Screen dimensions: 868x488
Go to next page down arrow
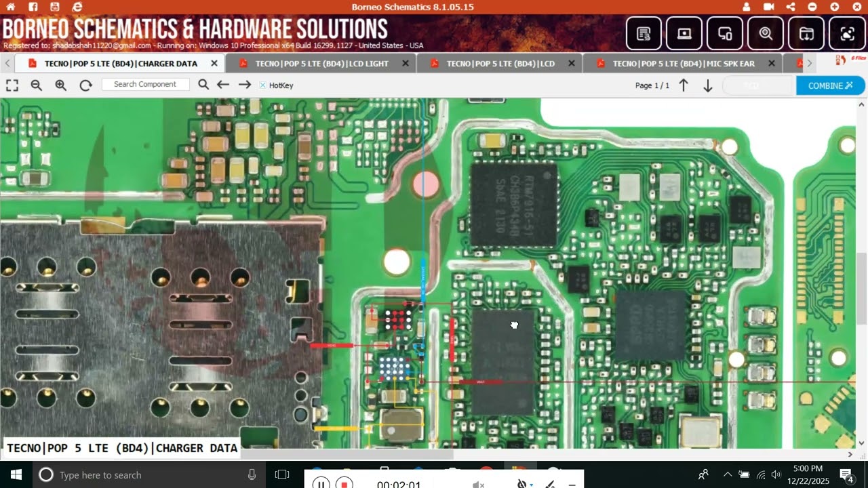(707, 85)
